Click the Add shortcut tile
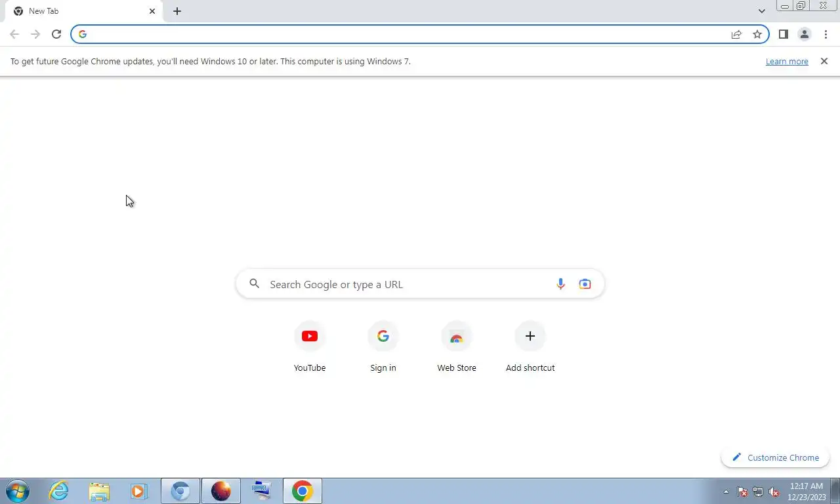The height and width of the screenshot is (504, 840). [x=530, y=348]
